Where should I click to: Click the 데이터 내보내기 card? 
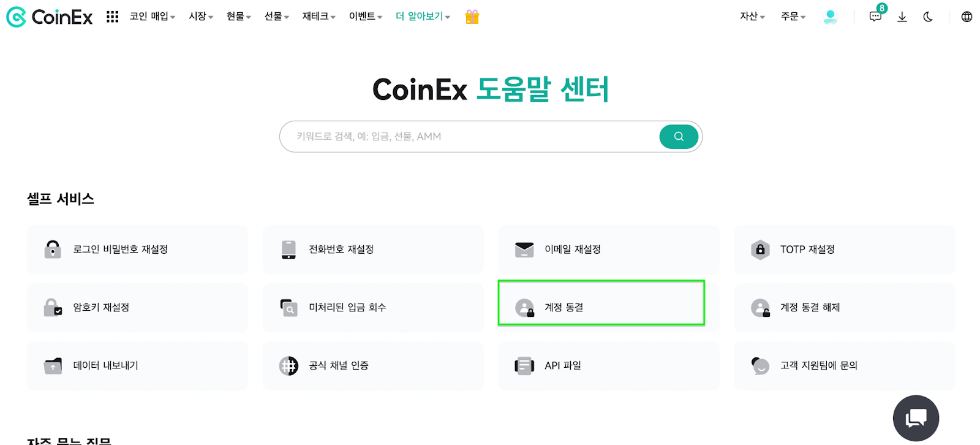tap(137, 366)
